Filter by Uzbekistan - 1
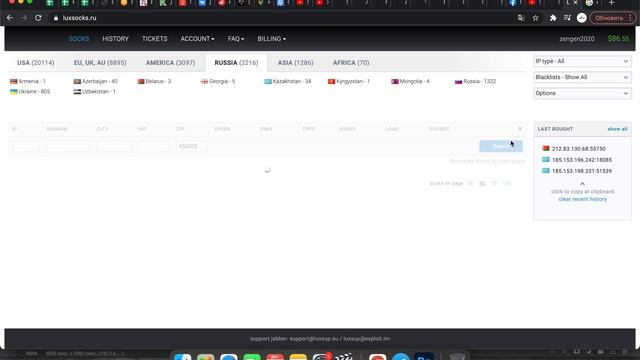This screenshot has height=360, width=640. coord(94,91)
